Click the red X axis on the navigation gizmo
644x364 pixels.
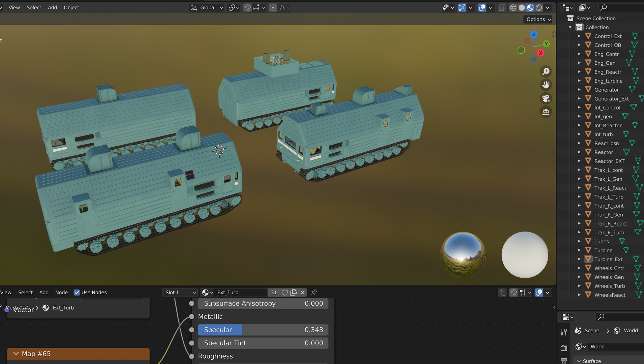pyautogui.click(x=541, y=53)
